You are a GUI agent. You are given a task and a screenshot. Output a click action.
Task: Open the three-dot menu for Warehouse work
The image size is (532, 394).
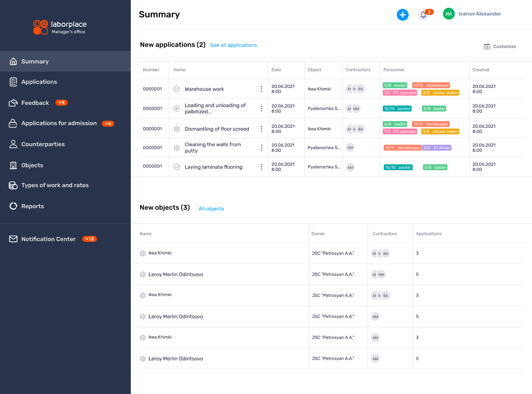(261, 89)
